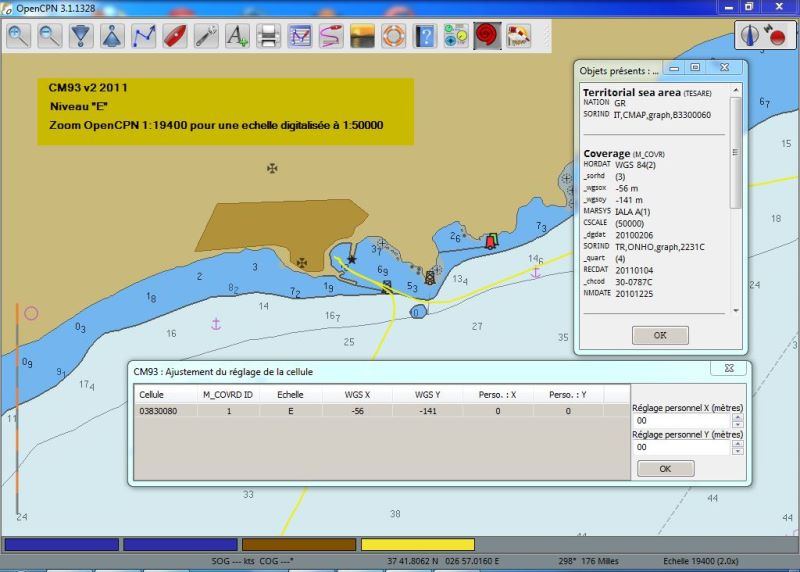Open the dashboard gauges plugin icon

[x=456, y=36]
